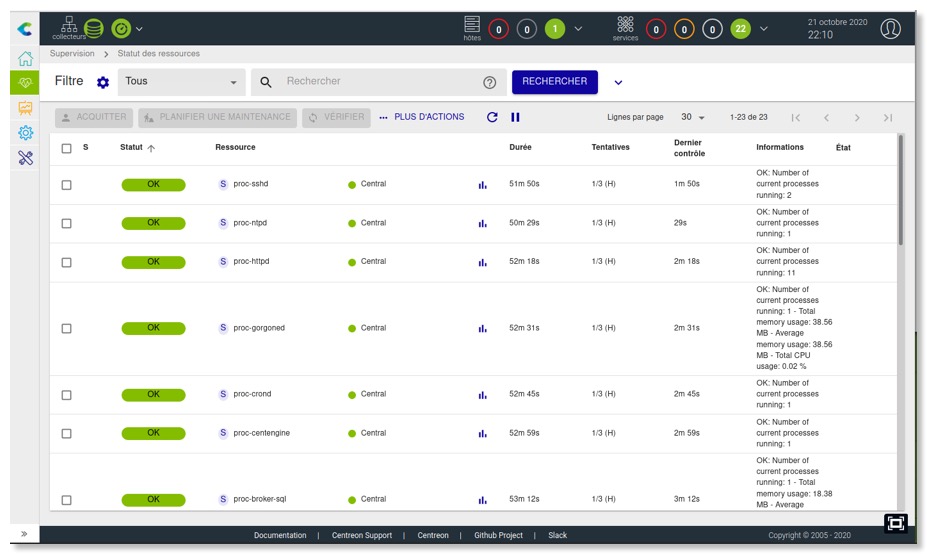The image size is (927, 554).
Task: Select the proc-gorgoned row checkbox
Action: [67, 328]
